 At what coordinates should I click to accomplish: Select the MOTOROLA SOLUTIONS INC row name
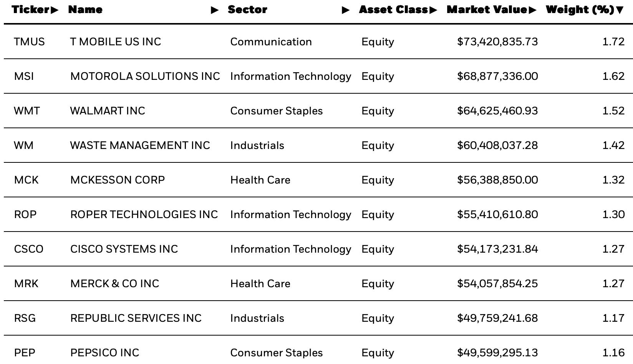click(x=145, y=76)
